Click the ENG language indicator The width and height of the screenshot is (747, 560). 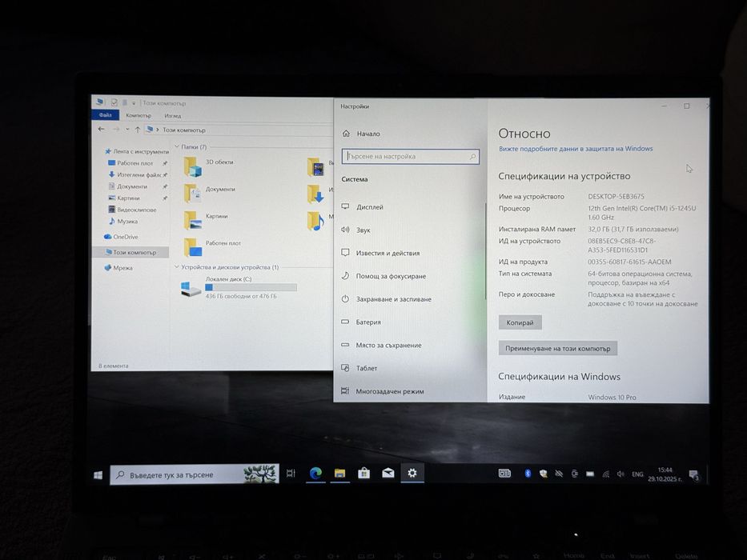point(637,474)
